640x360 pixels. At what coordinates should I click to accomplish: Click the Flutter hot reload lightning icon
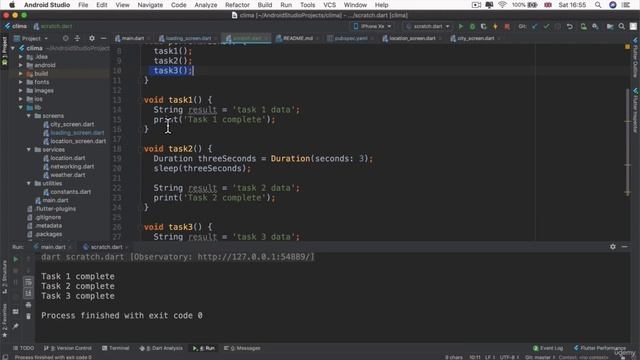click(495, 27)
